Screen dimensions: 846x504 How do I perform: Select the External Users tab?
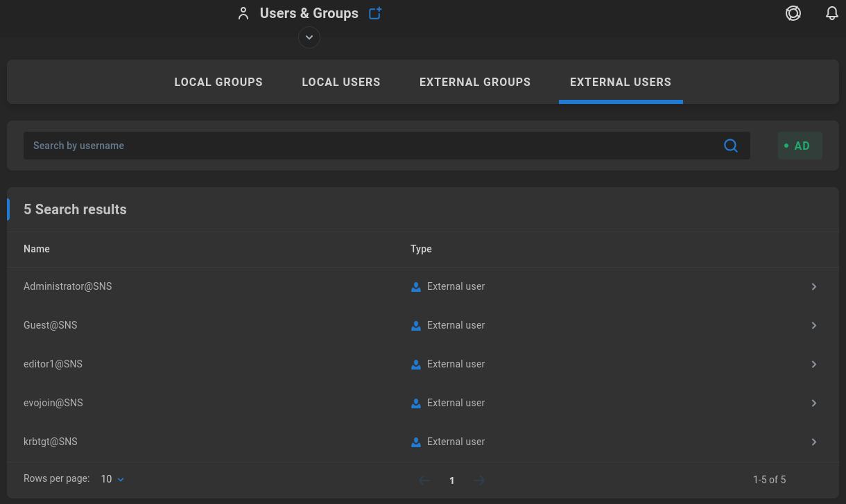click(x=621, y=82)
